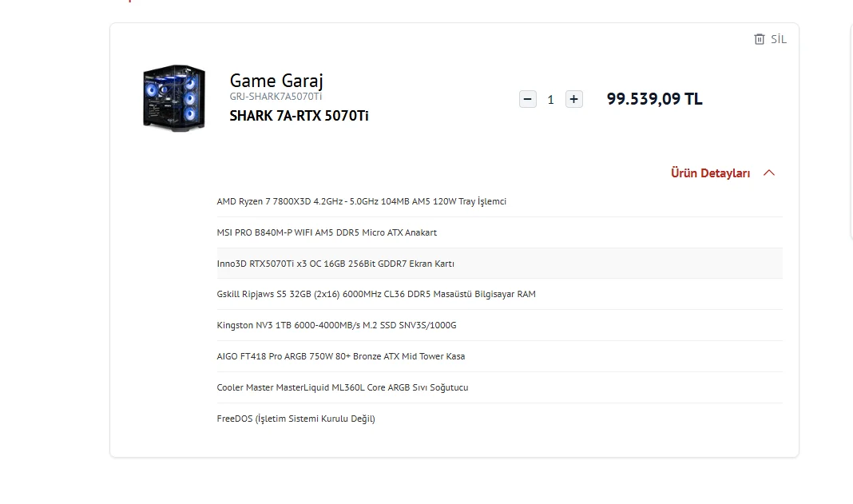Image resolution: width=853 pixels, height=504 pixels.
Task: Click the 99.539,09 TL price
Action: point(654,99)
